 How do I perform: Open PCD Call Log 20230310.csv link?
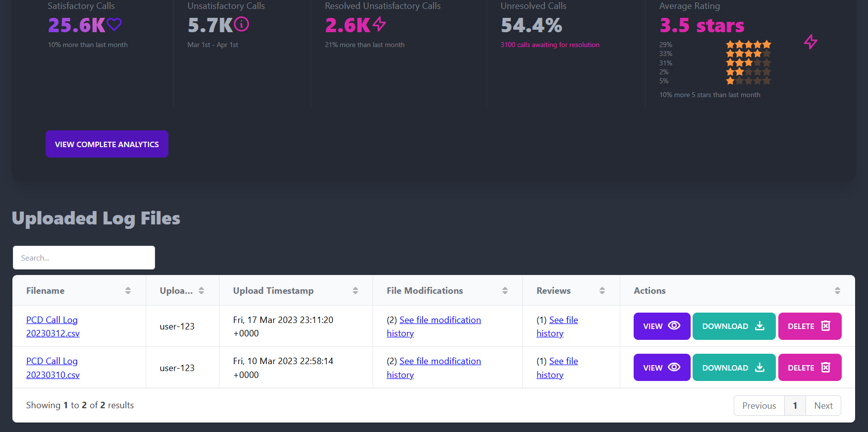click(53, 368)
